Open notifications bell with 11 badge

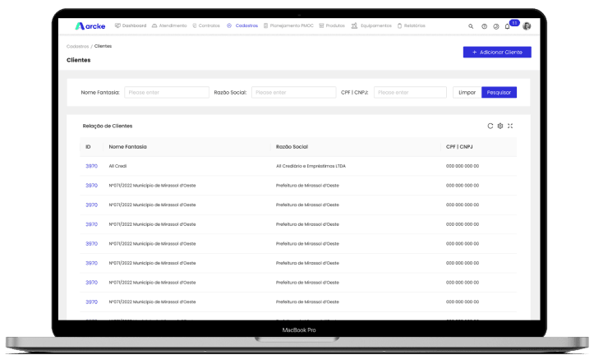(508, 26)
